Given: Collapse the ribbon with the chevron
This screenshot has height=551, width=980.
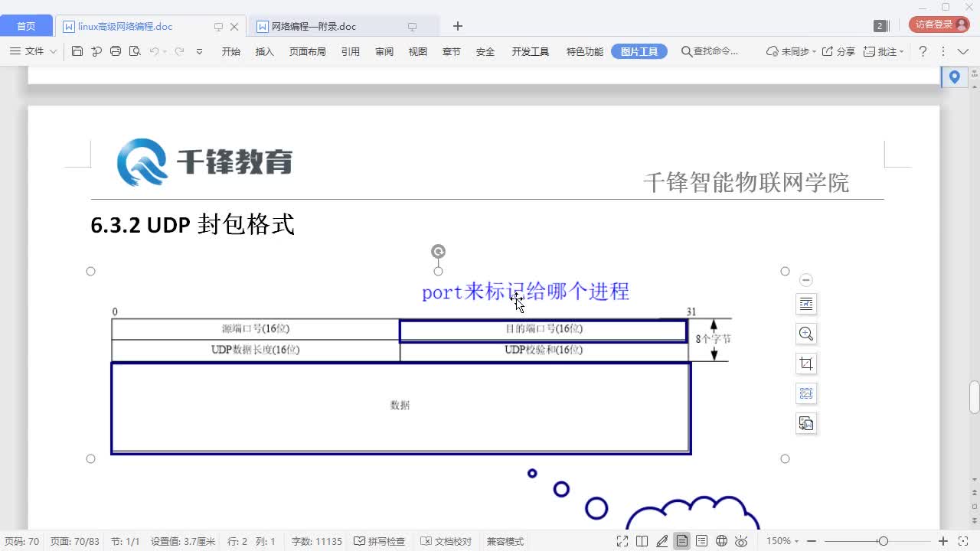Looking at the screenshot, I should tap(964, 51).
